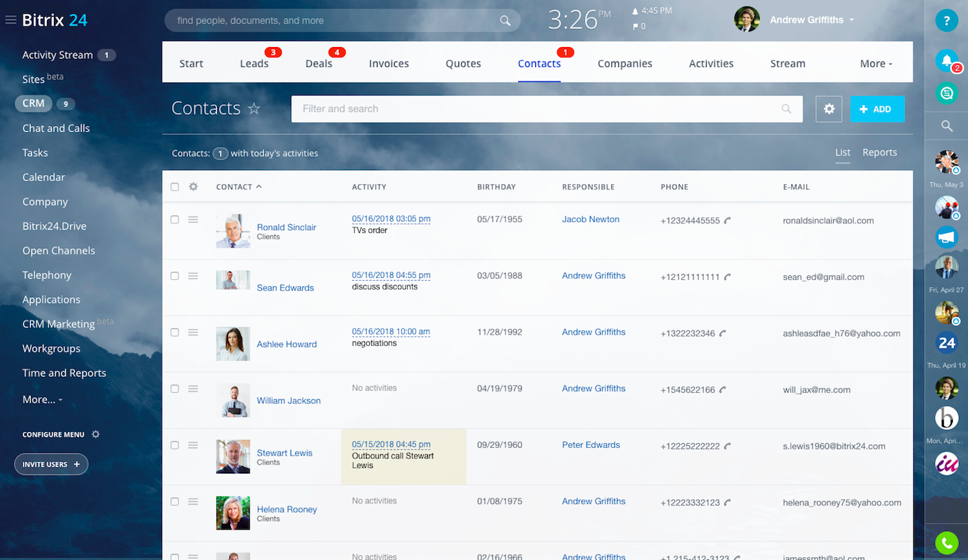Click the green phone call icon
Viewport: 968px width, 560px height.
point(946,543)
